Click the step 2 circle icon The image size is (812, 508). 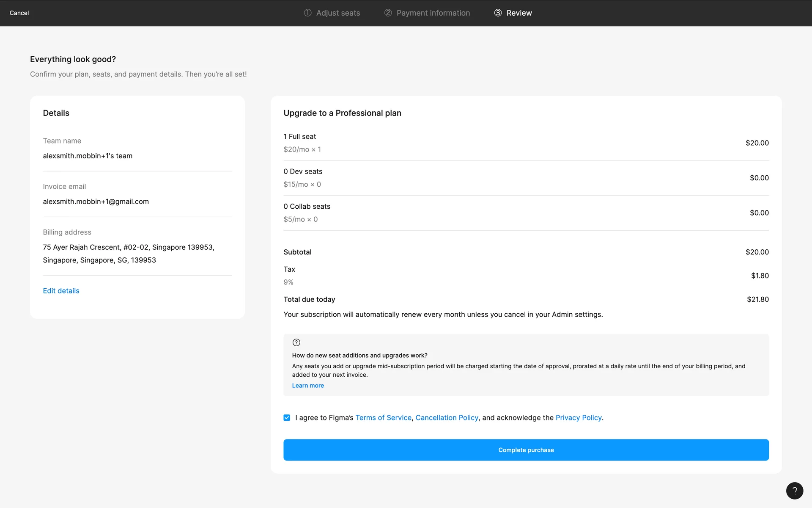388,13
